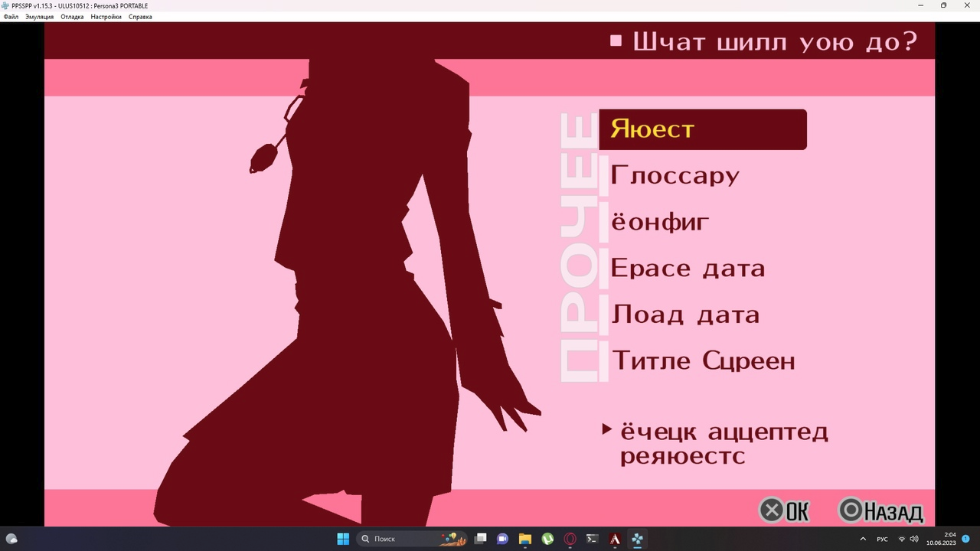The image size is (980, 551).
Task: Open the Opera browser from taskbar
Action: pyautogui.click(x=570, y=539)
